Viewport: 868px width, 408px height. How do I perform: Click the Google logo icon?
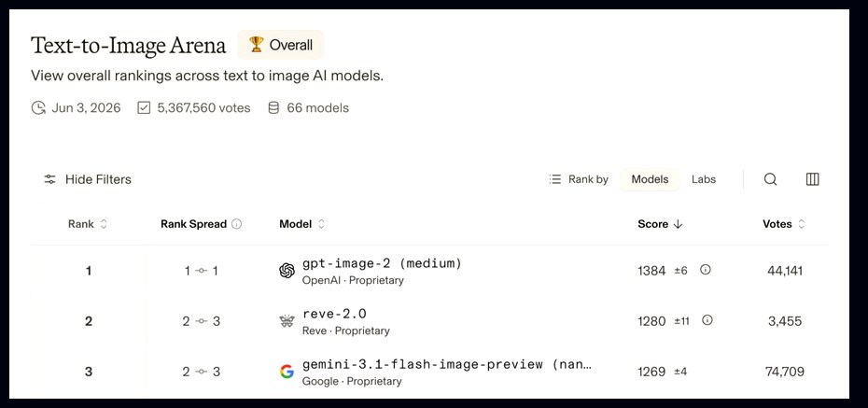click(x=287, y=372)
